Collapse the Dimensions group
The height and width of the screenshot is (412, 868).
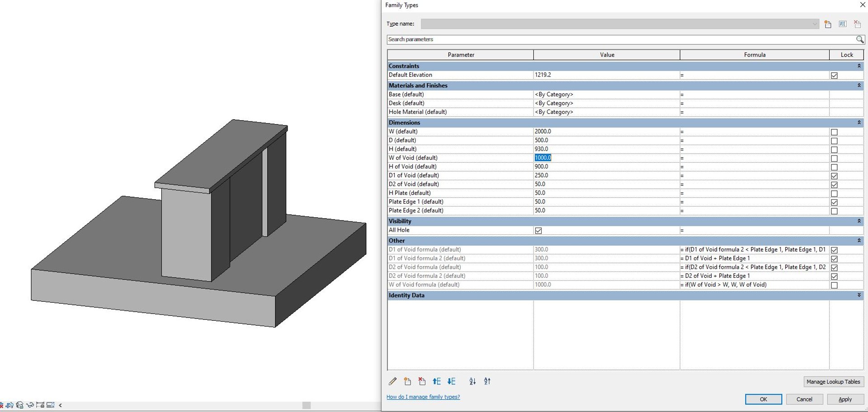tap(859, 122)
